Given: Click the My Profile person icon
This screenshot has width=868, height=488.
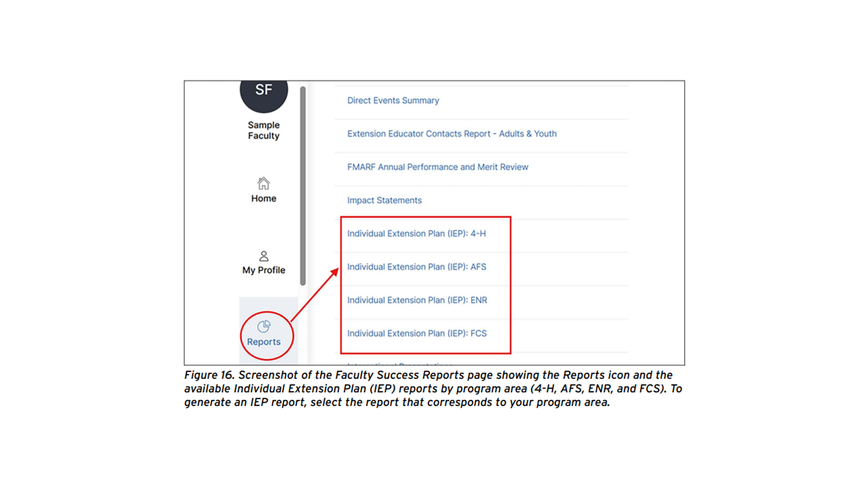Looking at the screenshot, I should coord(264,256).
